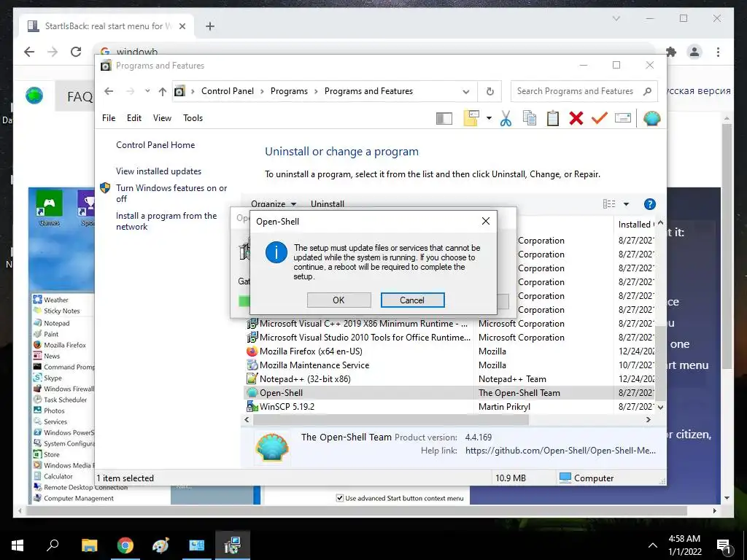This screenshot has height=560, width=747.
Task: Show hidden tray icons chevron
Action: point(653,545)
